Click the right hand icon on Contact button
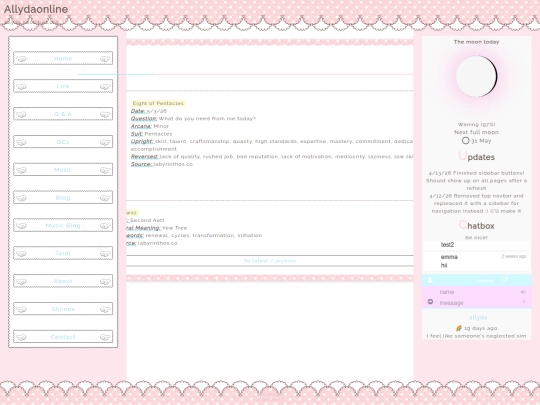This screenshot has width=540, height=405. 105,337
